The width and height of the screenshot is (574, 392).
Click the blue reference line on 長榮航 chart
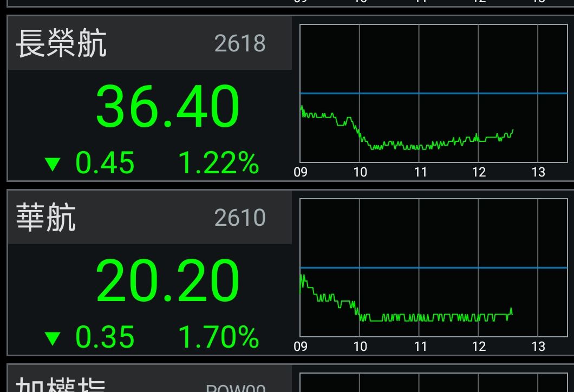433,93
